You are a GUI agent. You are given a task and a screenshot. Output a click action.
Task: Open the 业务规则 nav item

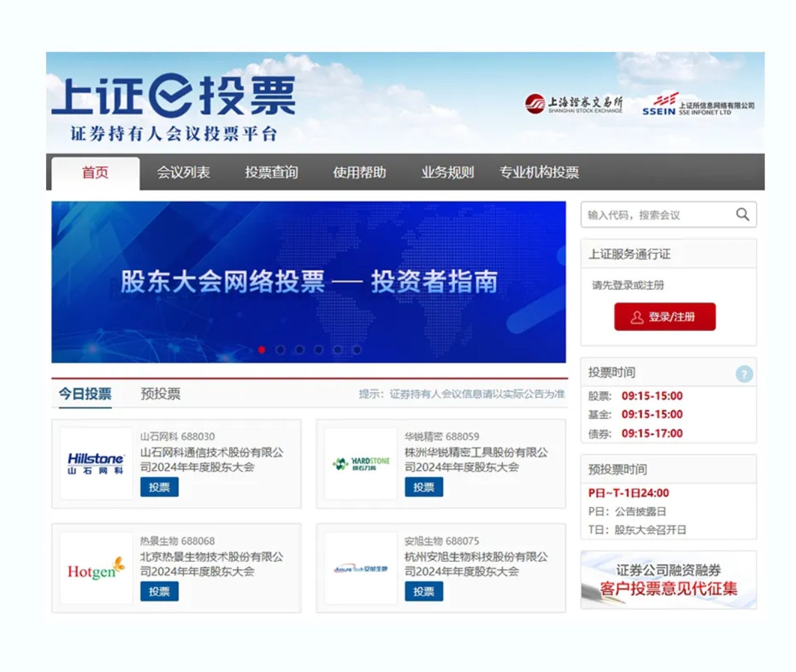(447, 172)
